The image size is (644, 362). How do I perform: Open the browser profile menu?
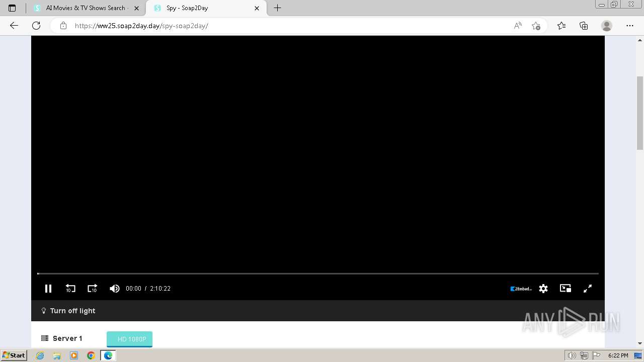[607, 26]
